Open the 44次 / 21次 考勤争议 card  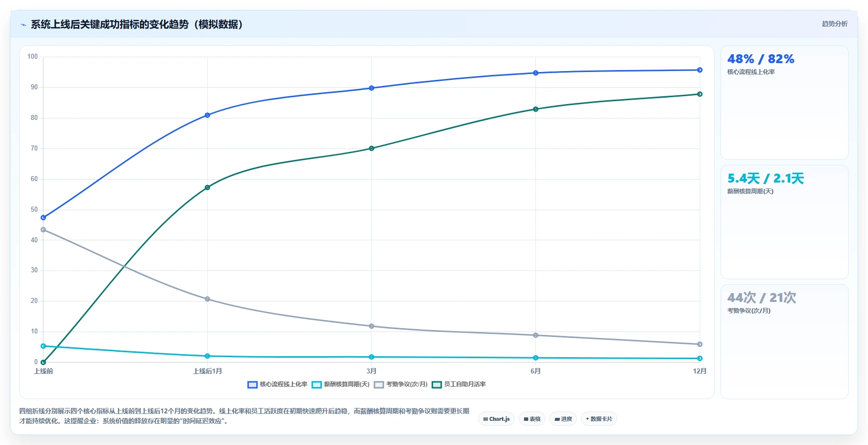[785, 341]
